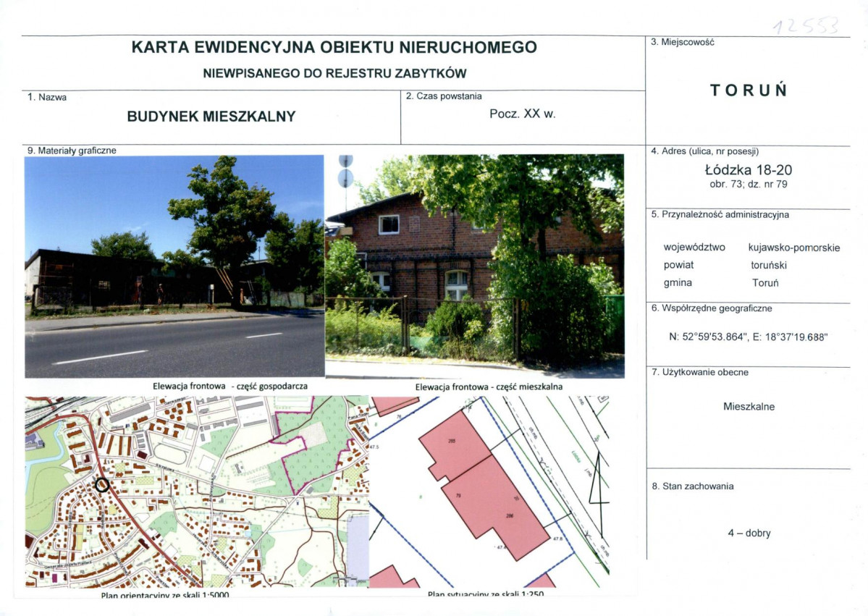This screenshot has width=868, height=616.
Task: Click the value 'Pocz. XX w.'
Action: 522,114
